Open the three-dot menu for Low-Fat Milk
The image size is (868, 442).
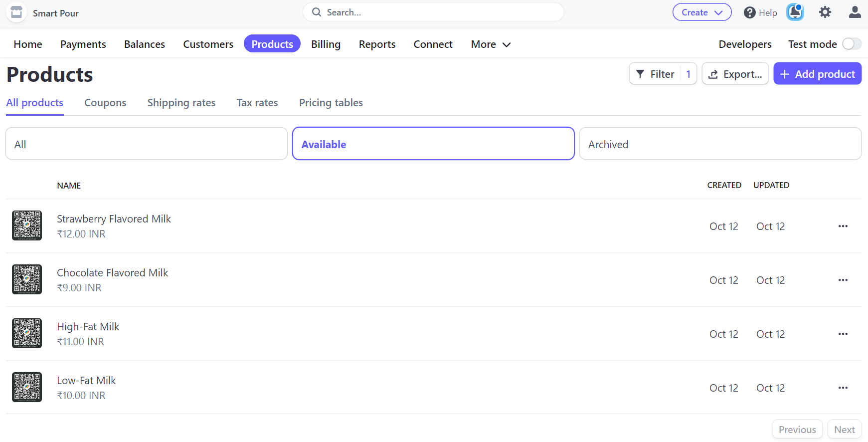pyautogui.click(x=843, y=388)
